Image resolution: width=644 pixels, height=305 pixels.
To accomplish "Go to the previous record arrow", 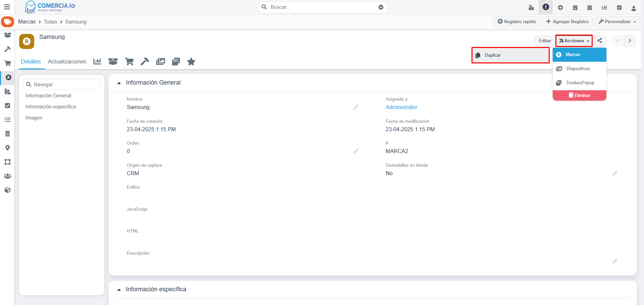I will [618, 41].
